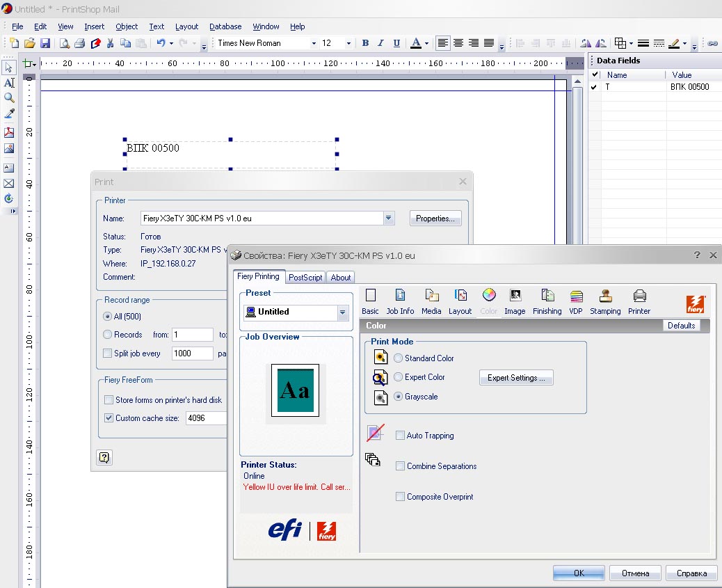Open the Database menu
The width and height of the screenshot is (722, 588).
click(x=225, y=26)
